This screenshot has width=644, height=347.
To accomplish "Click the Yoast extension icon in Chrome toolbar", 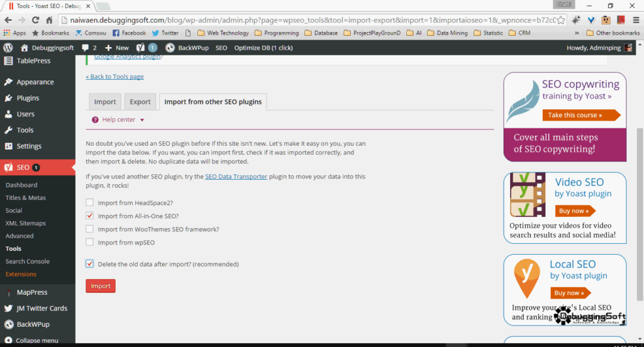I will 591,19.
